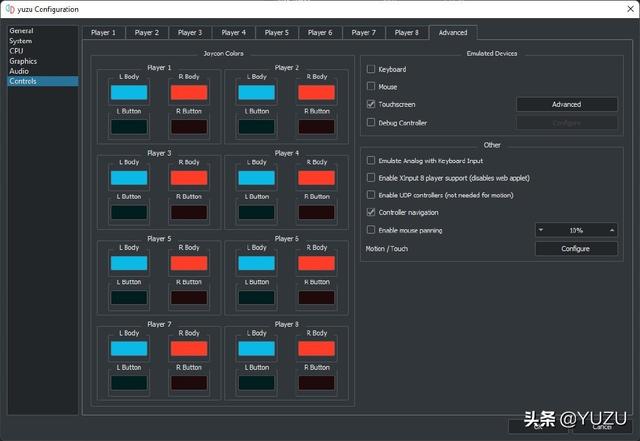The height and width of the screenshot is (441, 640).
Task: Change Player 2 L Button color
Action: pyautogui.click(x=257, y=127)
